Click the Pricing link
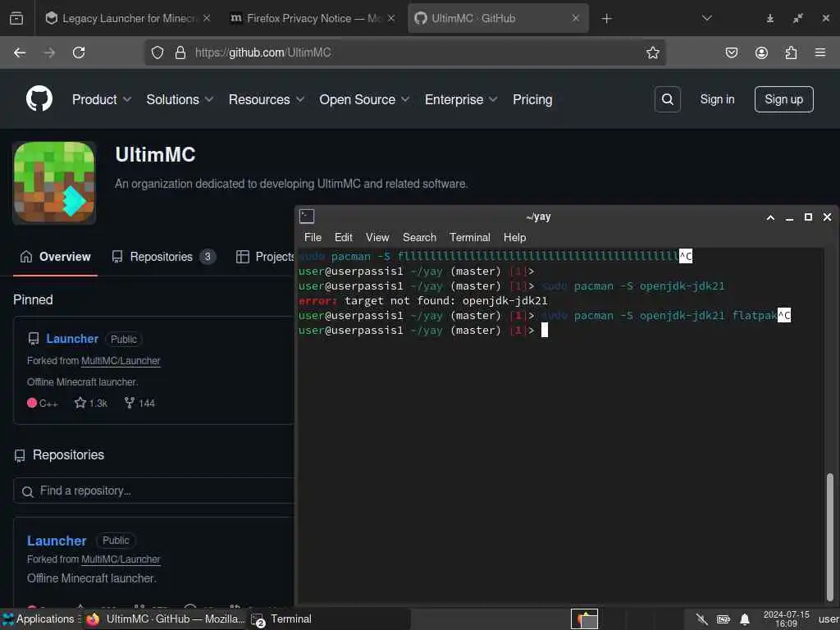Viewport: 840px width, 630px height. point(532,99)
